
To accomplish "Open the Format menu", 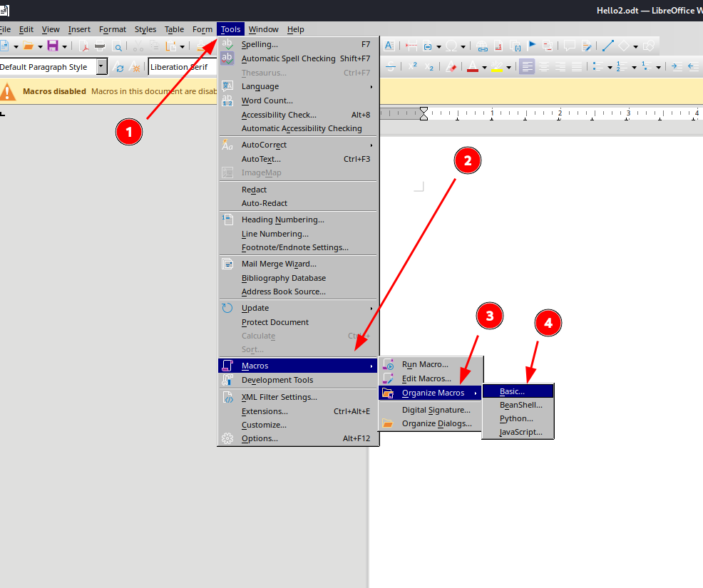I will pyautogui.click(x=113, y=30).
